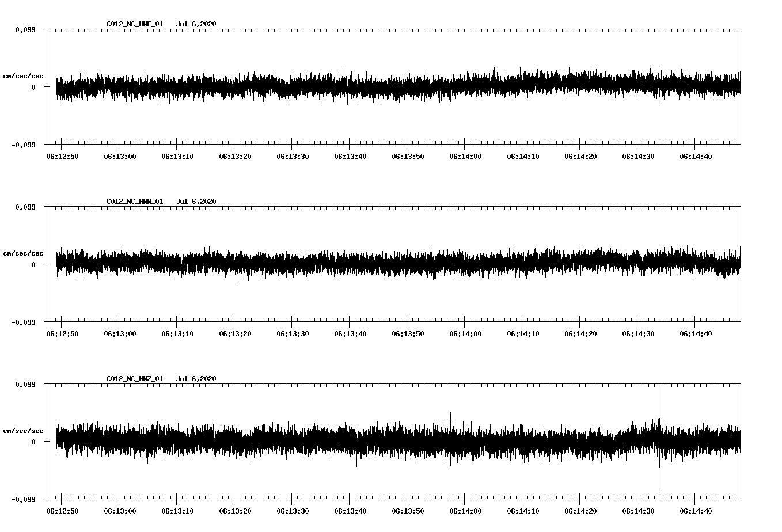Screen dimensions: 782x532
Task: Click the 06:13:10 time label under HNN plot
Action: click(177, 334)
